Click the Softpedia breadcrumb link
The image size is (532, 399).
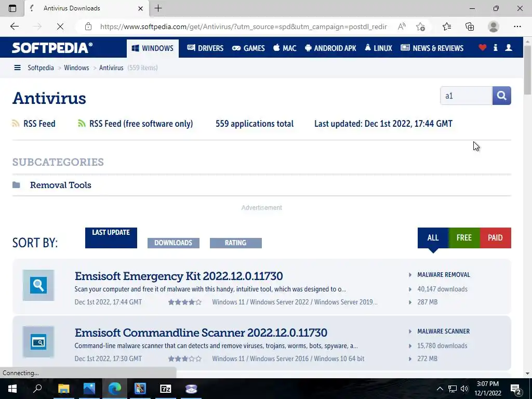point(41,68)
